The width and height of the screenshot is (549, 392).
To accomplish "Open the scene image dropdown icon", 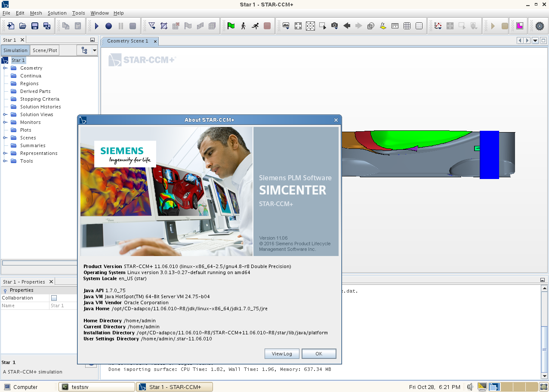I will [286, 26].
